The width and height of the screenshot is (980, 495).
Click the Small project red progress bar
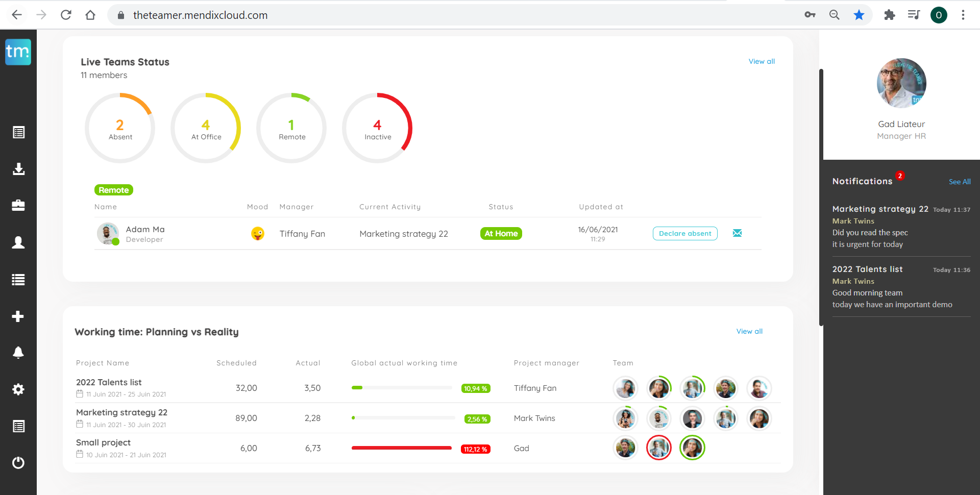[401, 448]
